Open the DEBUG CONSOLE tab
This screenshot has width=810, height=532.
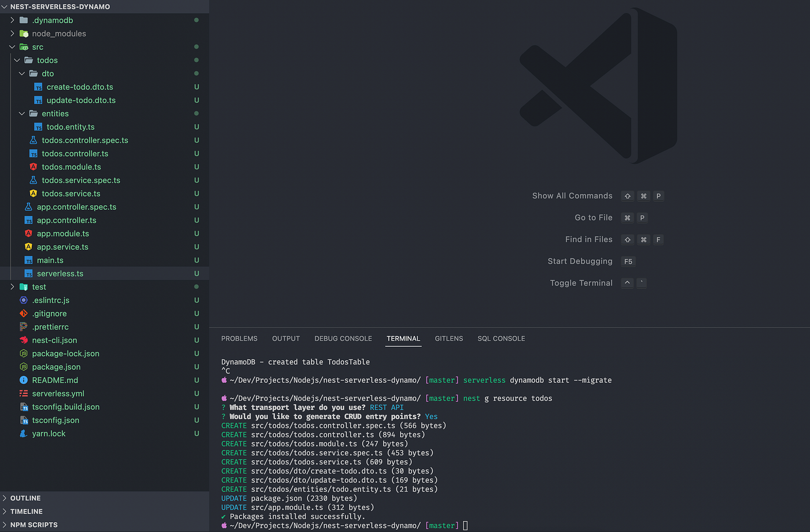click(343, 338)
